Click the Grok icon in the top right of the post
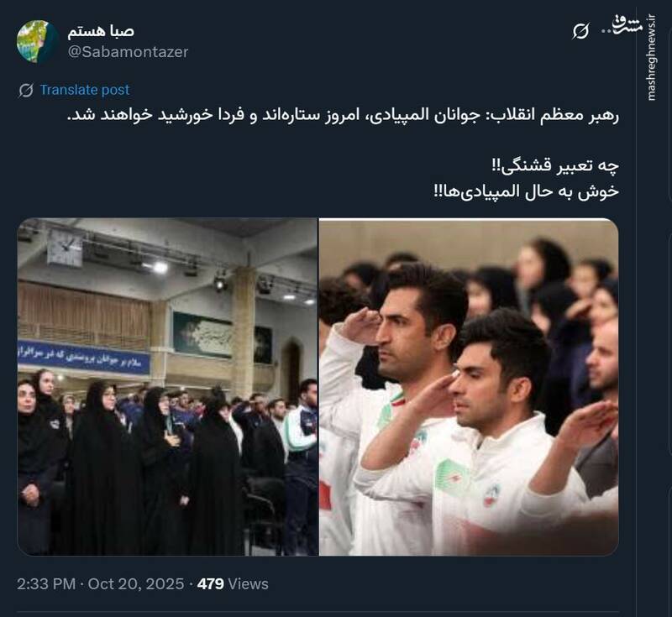672x617 pixels. click(x=580, y=31)
